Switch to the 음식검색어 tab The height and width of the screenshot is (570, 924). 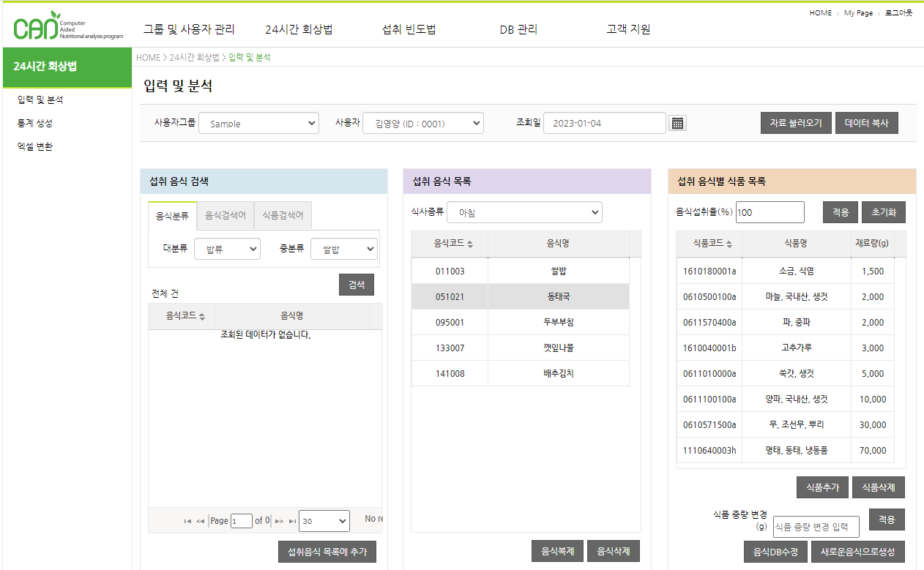point(226,216)
